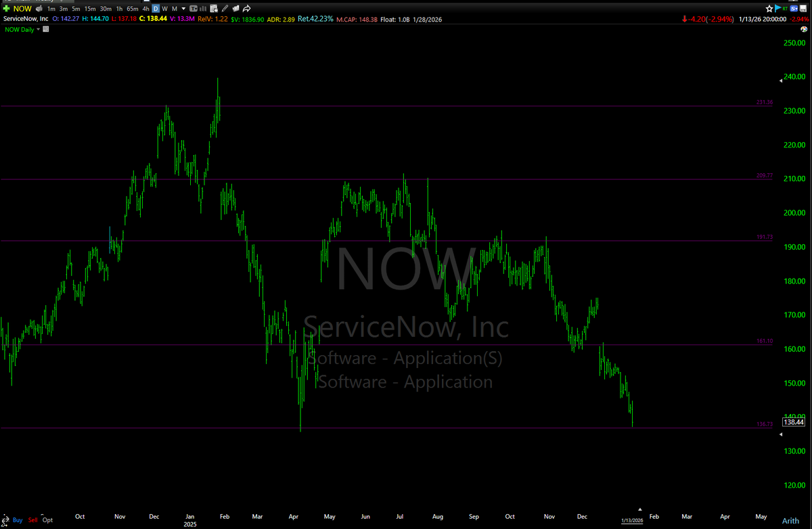Image resolution: width=812 pixels, height=529 pixels.
Task: Click the green plus add symbol icon
Action: [7, 9]
